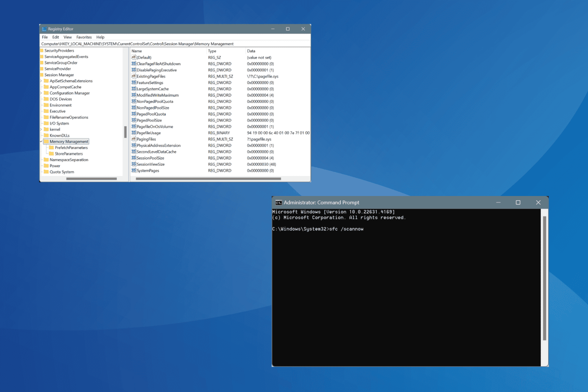Select the NonPagedPoolQuota value icon

134,101
